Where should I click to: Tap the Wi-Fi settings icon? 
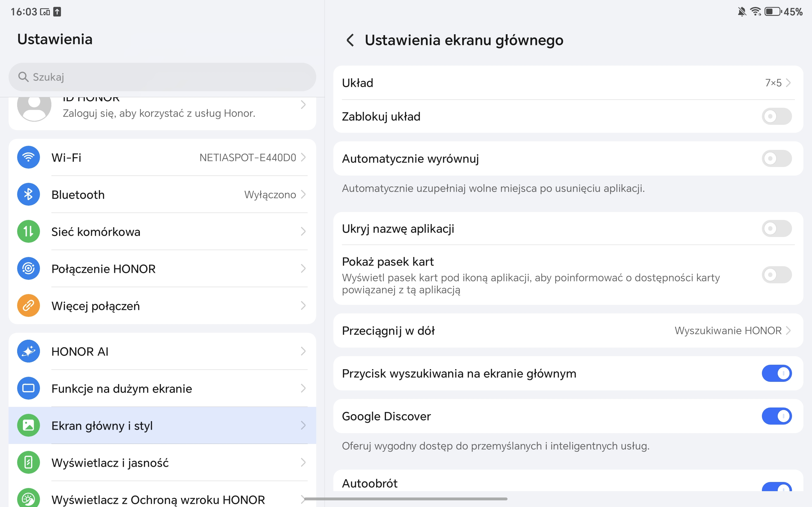tap(29, 157)
